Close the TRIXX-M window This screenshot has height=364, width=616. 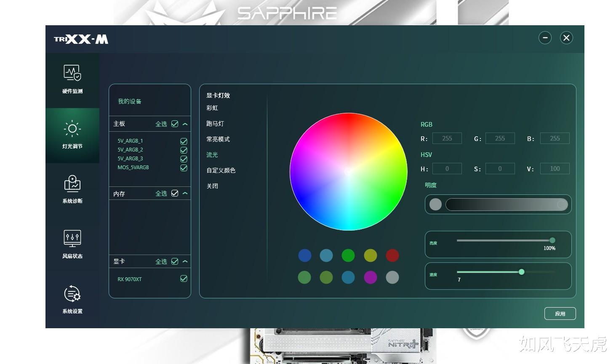coord(566,38)
